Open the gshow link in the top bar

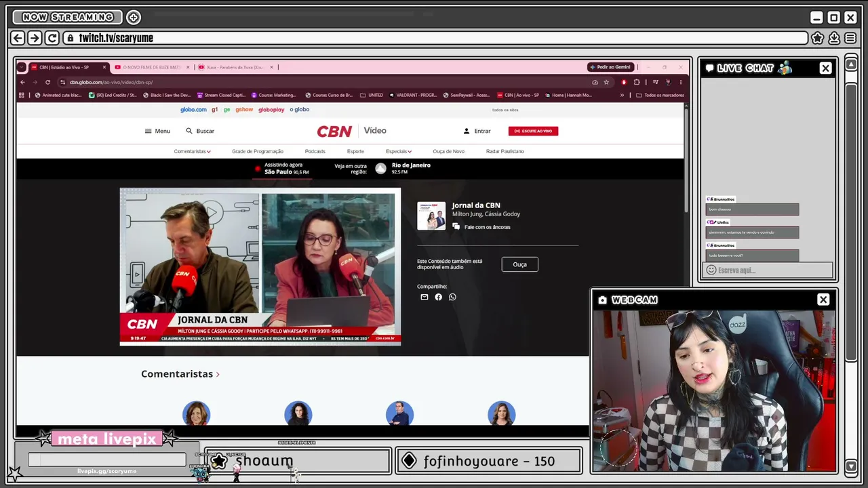(x=244, y=110)
